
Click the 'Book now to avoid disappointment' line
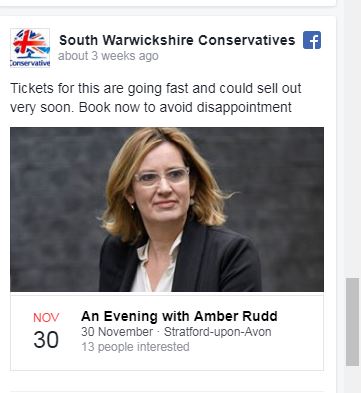(x=185, y=107)
